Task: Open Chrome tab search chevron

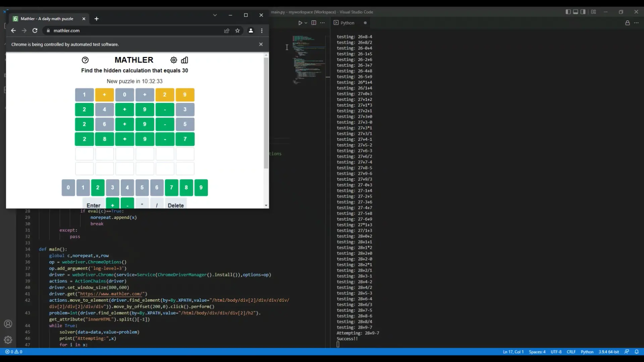Action: (215, 15)
